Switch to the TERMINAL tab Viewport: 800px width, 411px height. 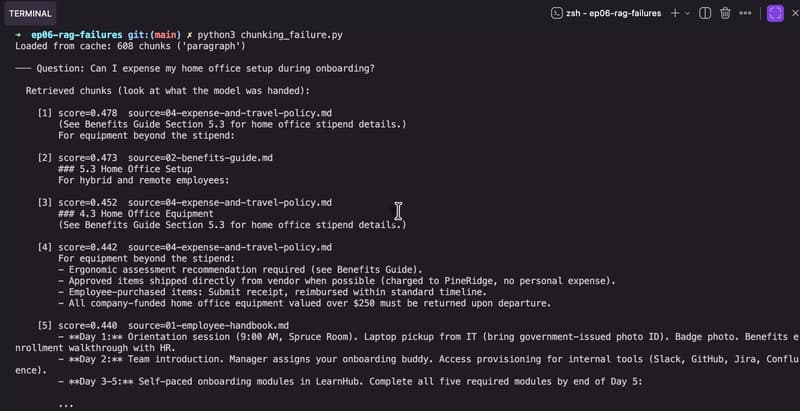point(30,14)
